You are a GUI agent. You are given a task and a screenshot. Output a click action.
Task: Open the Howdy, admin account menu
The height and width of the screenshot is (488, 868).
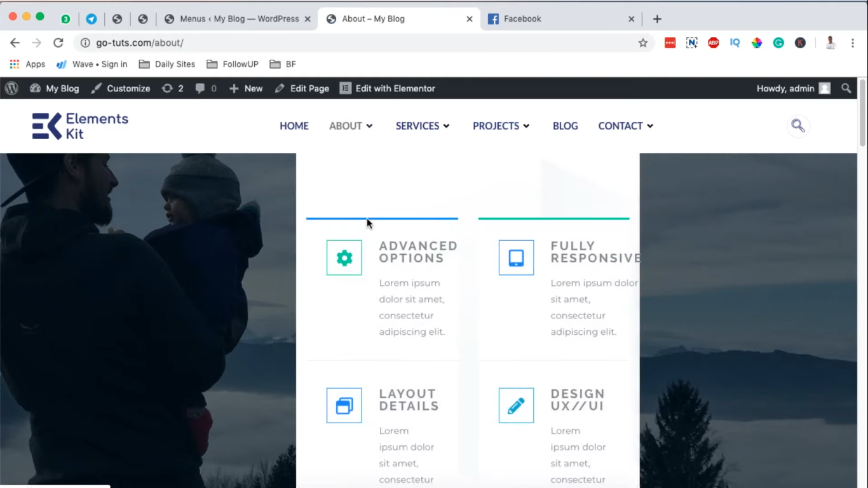(x=794, y=88)
